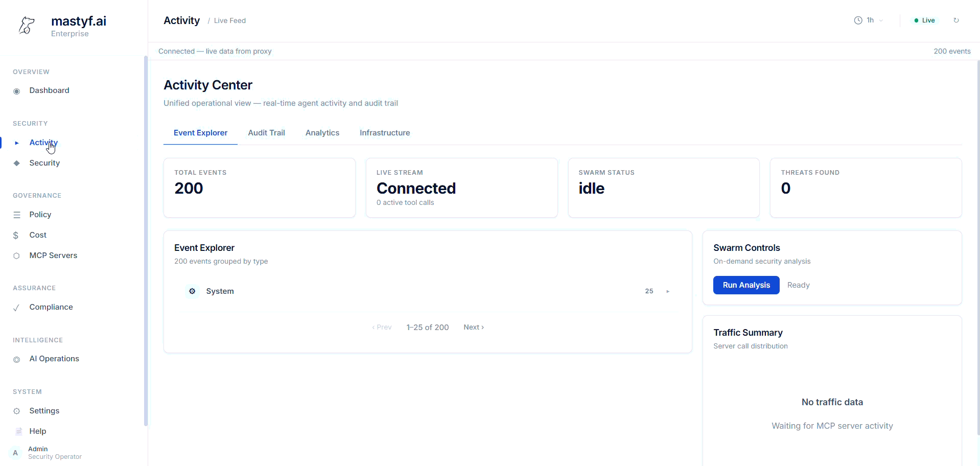This screenshot has width=980, height=466.
Task: Click the Settings gear icon in sidebar
Action: click(x=17, y=411)
